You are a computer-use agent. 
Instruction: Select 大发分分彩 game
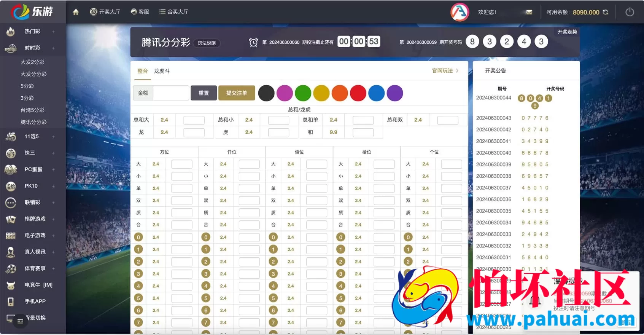[x=33, y=74]
